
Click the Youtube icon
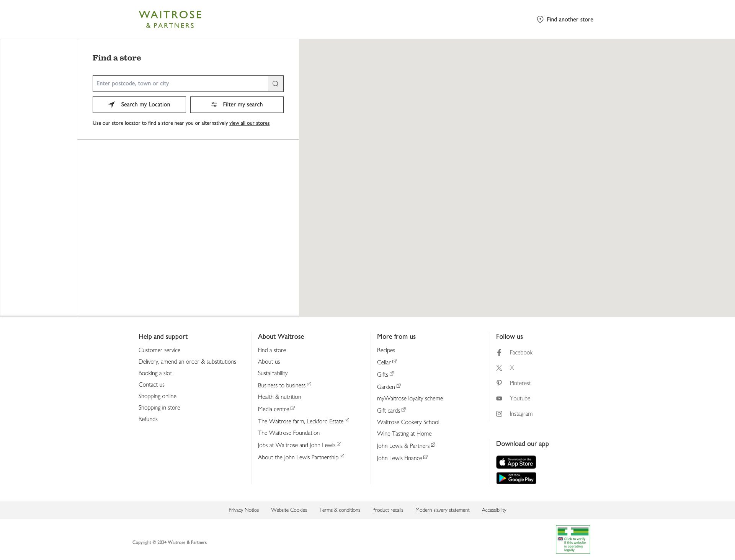(x=499, y=398)
